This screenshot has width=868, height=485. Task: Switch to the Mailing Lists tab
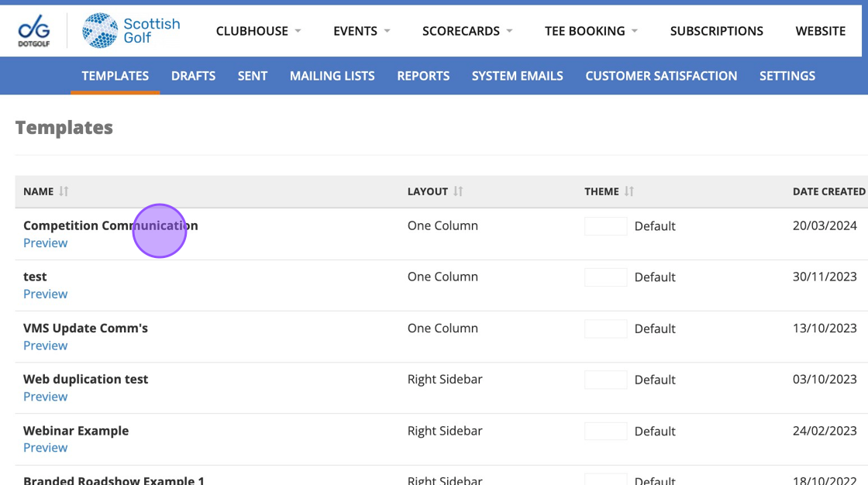[332, 76]
